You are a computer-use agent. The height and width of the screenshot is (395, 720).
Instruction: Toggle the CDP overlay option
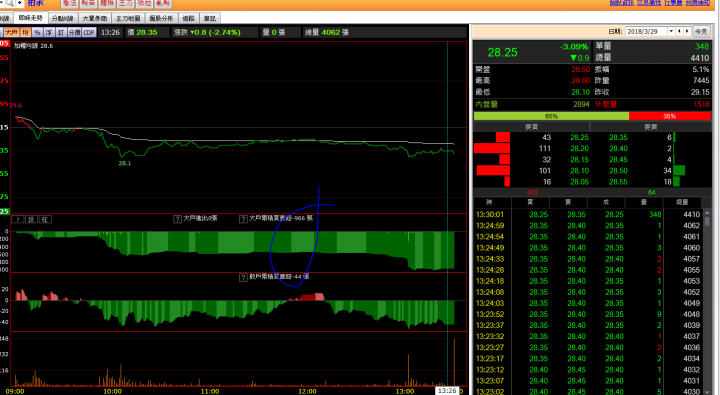pyautogui.click(x=89, y=32)
